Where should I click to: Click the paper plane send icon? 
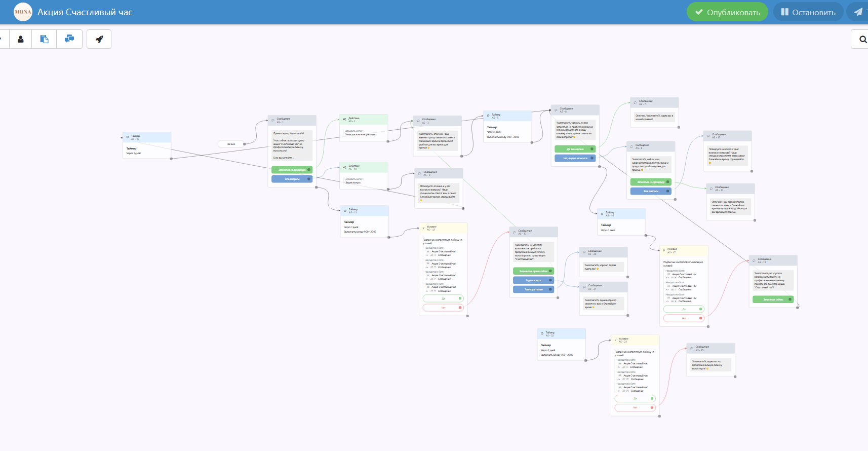click(x=858, y=12)
